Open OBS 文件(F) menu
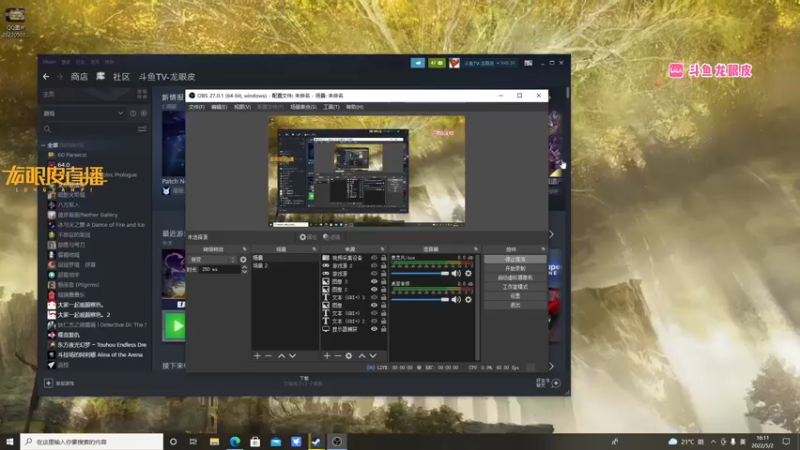This screenshot has height=450, width=800. tap(196, 107)
